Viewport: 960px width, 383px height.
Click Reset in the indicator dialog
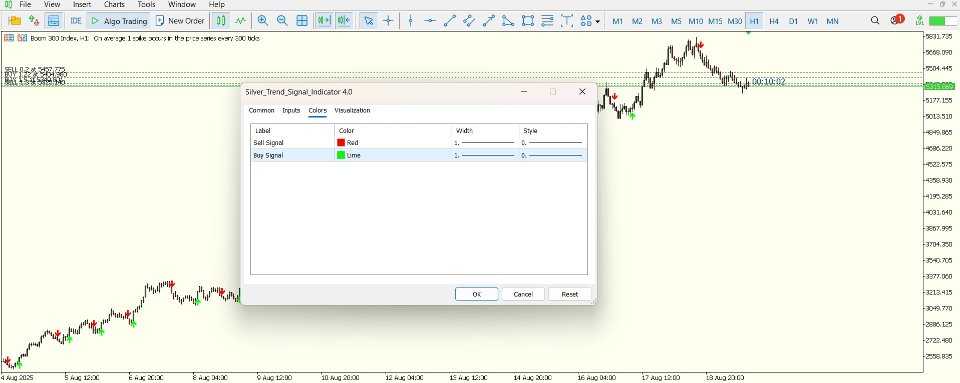[570, 294]
